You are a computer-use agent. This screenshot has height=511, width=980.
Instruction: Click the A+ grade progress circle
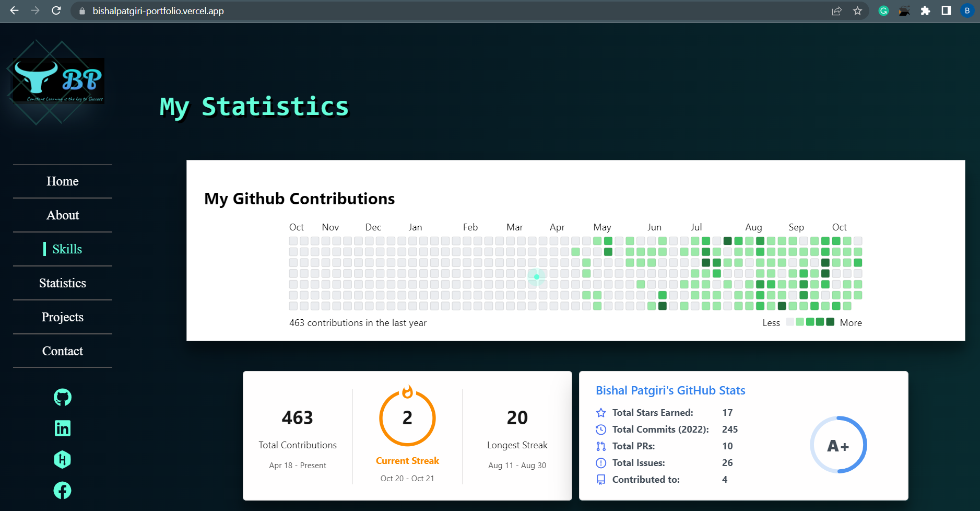pyautogui.click(x=838, y=445)
